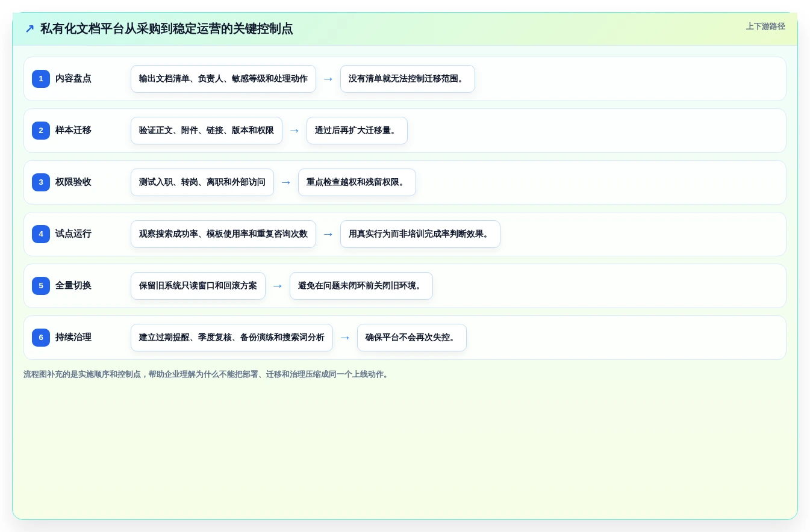
Task: Click the 权限验收 step label
Action: (x=73, y=182)
